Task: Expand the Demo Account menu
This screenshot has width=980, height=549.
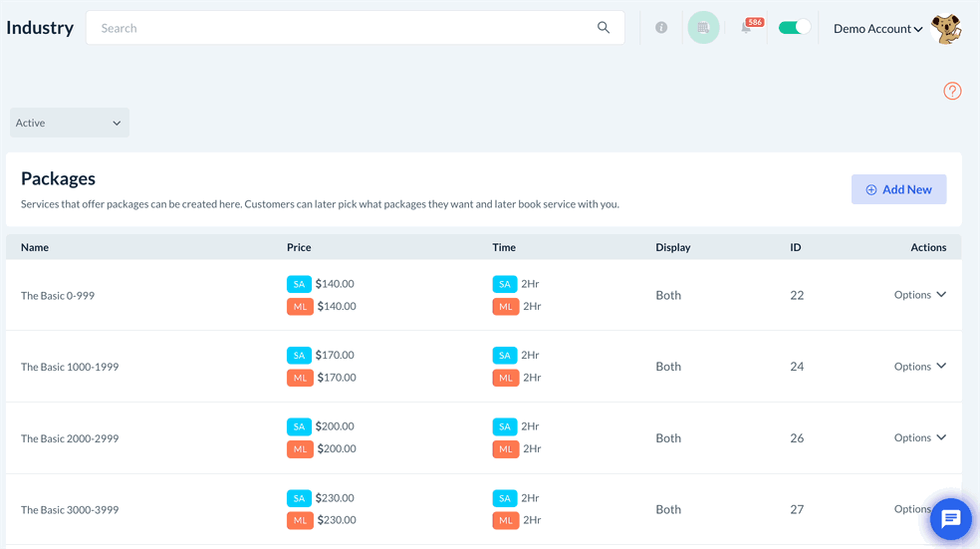Action: pos(877,29)
